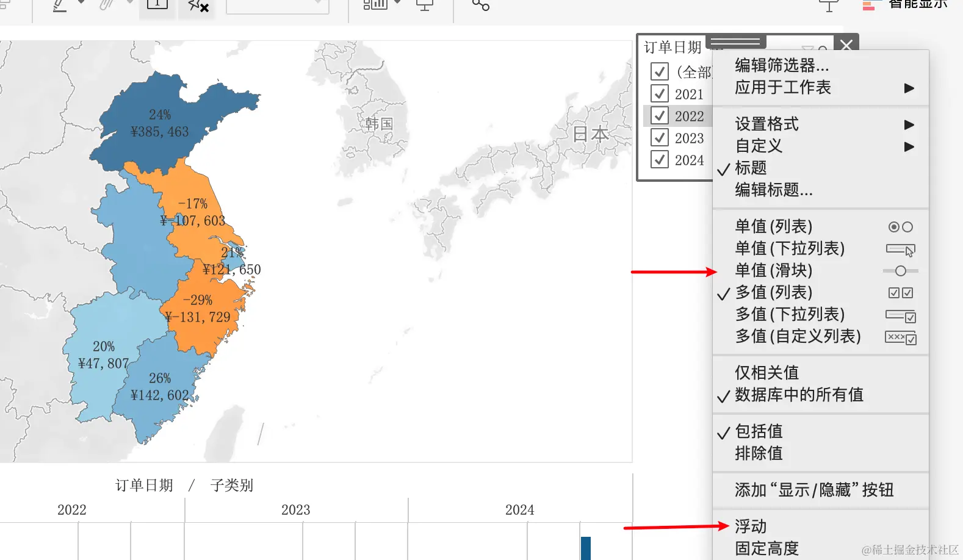
Task: Expand the 应用于工作表 submenu arrow
Action: [x=909, y=88]
